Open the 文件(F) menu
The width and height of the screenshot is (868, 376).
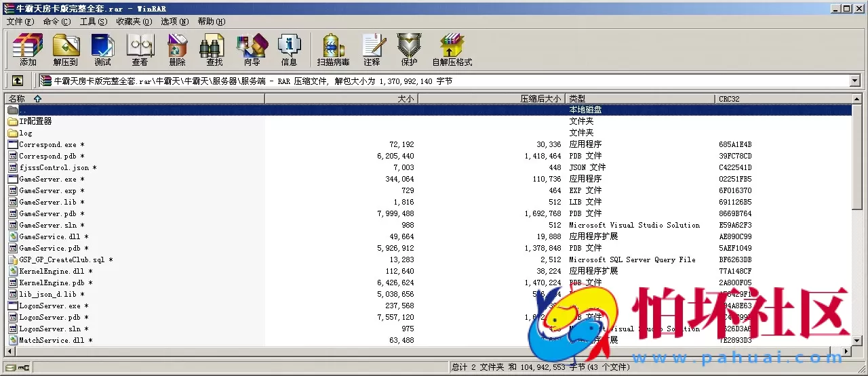(x=20, y=22)
